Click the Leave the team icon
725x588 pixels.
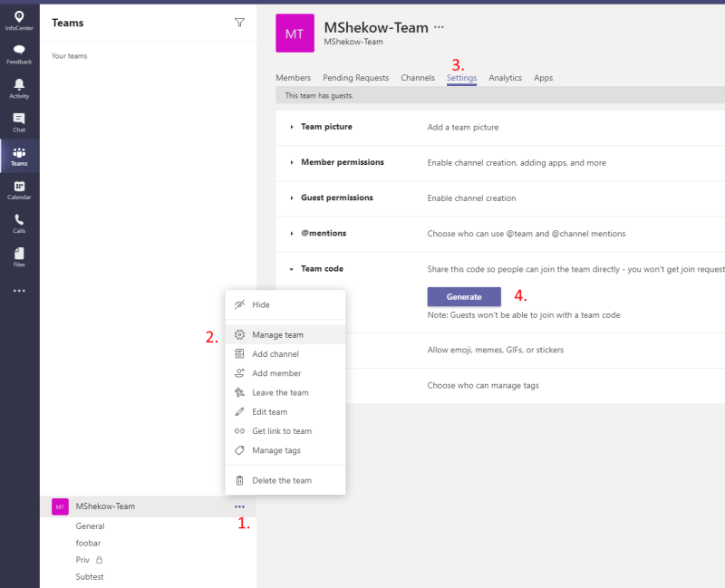point(239,392)
